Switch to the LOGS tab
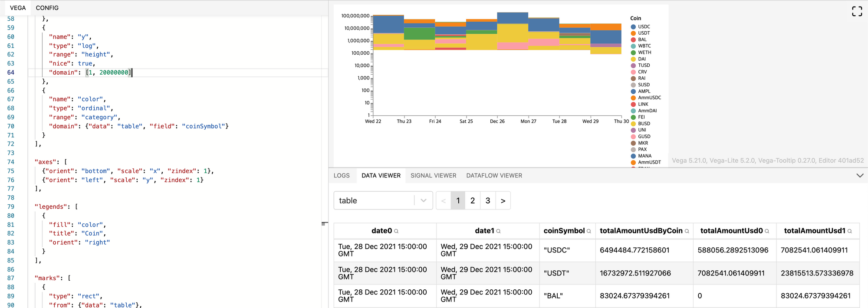Viewport: 868px width, 308px height. tap(342, 176)
